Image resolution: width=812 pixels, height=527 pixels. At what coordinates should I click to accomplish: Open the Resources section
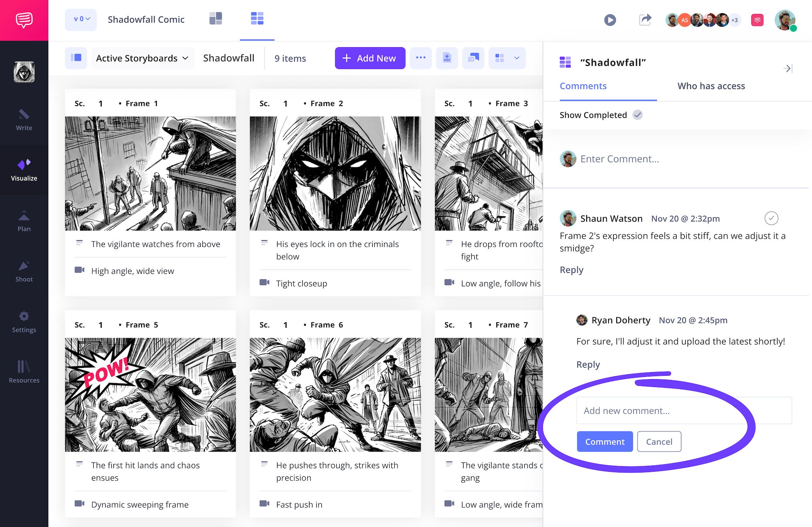24,371
